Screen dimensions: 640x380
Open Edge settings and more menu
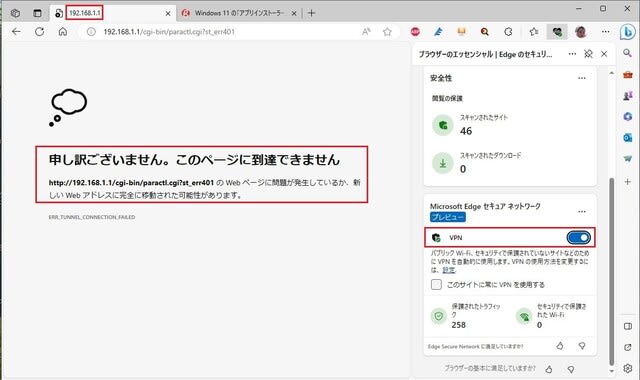pos(606,31)
